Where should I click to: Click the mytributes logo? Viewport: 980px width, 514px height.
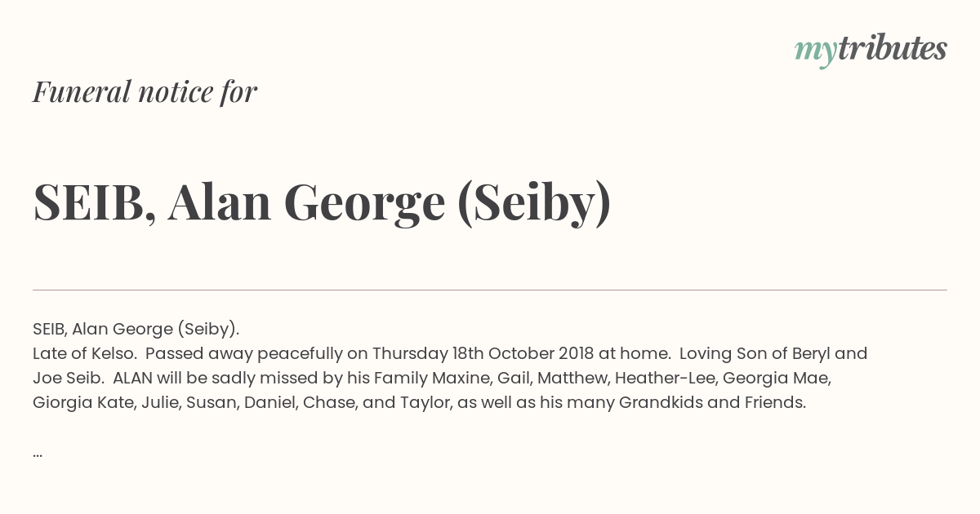pyautogui.click(x=871, y=51)
